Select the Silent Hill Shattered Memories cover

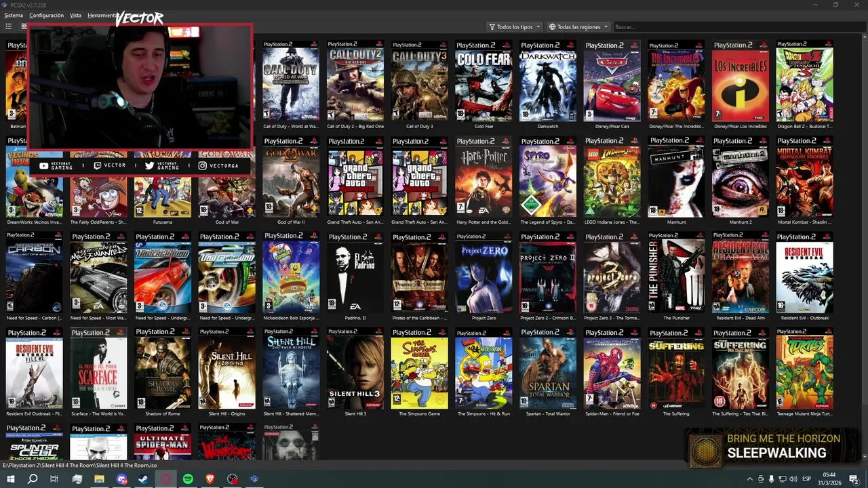[291, 369]
